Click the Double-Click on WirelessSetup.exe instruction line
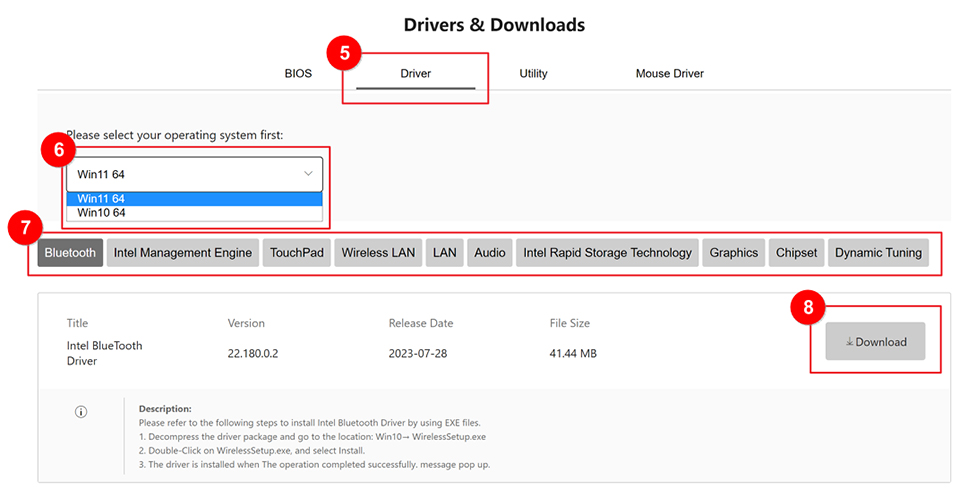The image size is (960, 489). [x=252, y=450]
